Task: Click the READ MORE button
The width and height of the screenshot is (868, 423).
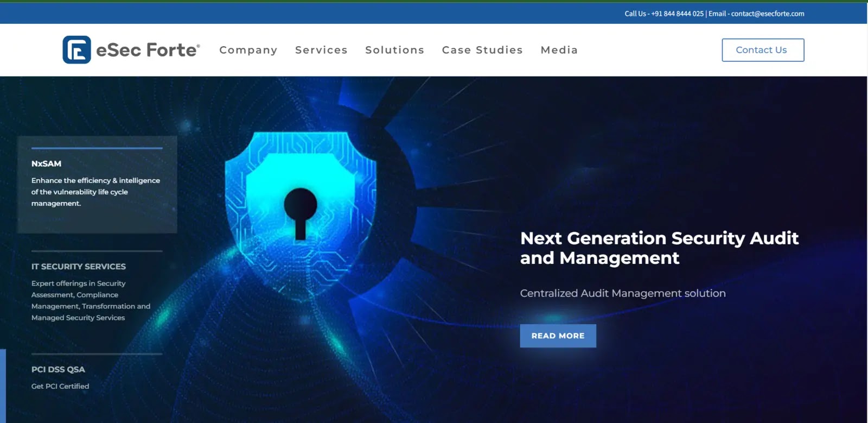Action: (558, 336)
